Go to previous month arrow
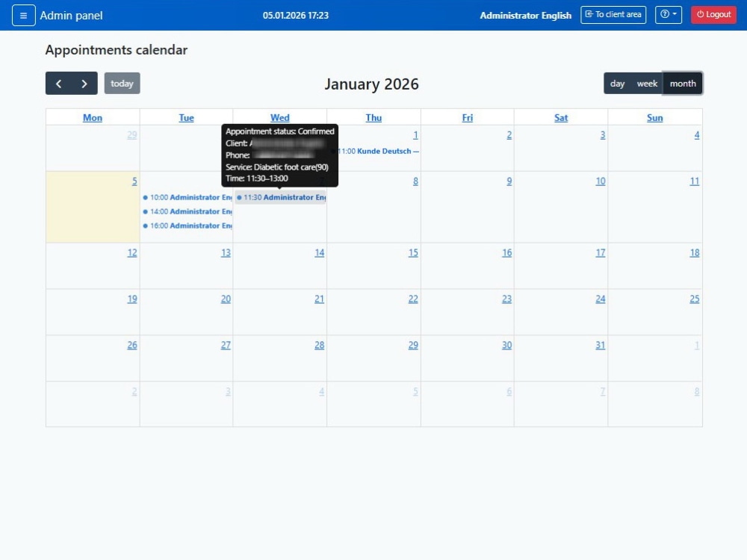This screenshot has height=560, width=747. pos(58,84)
